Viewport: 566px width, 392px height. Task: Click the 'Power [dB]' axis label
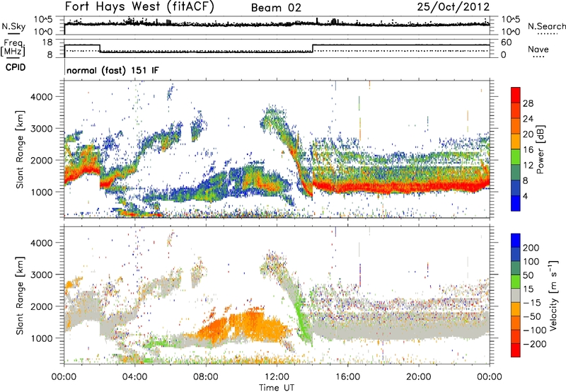[x=540, y=149]
